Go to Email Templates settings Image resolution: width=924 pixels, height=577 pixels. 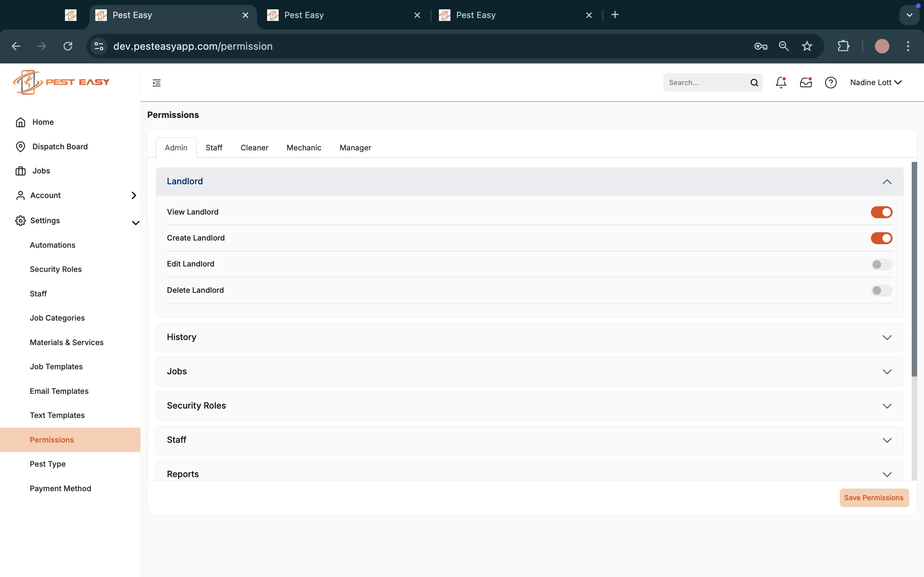coord(59,391)
